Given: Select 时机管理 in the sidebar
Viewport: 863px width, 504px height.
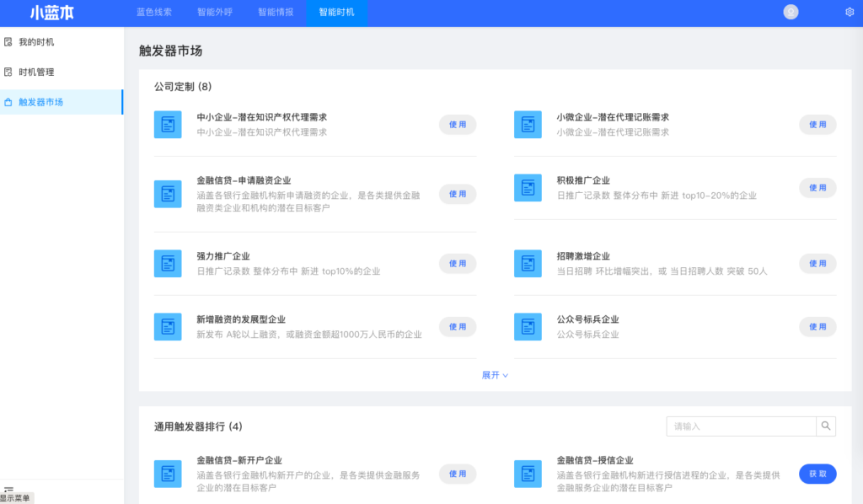Looking at the screenshot, I should (36, 72).
